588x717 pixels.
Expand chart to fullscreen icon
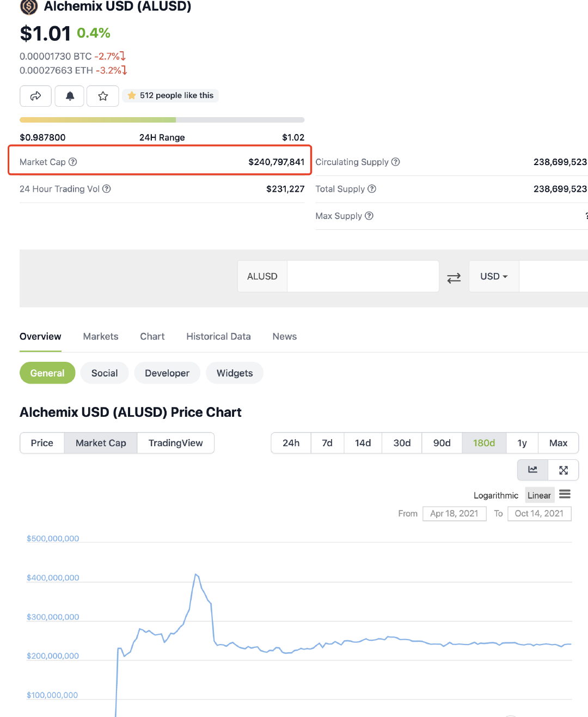pyautogui.click(x=563, y=470)
